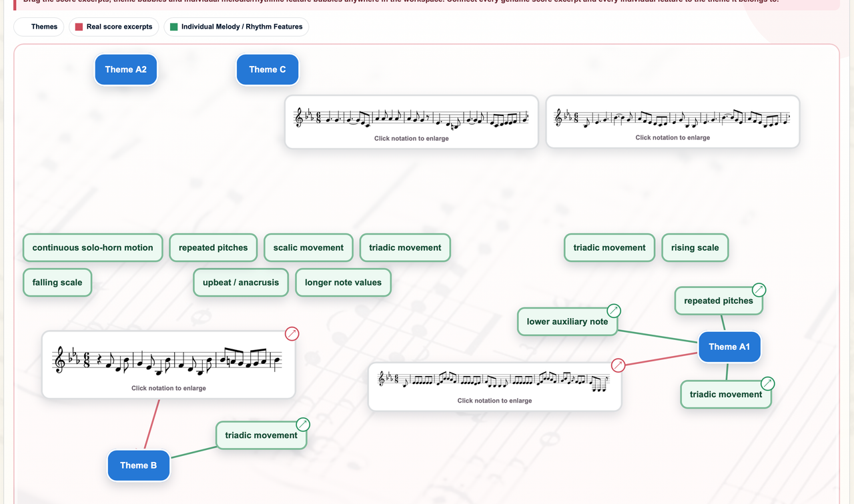Select the longer note values bubble
The height and width of the screenshot is (504, 854).
343,282
